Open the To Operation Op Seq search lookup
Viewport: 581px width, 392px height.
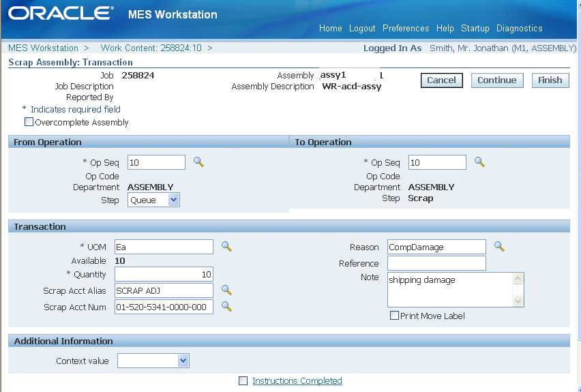[x=479, y=162]
